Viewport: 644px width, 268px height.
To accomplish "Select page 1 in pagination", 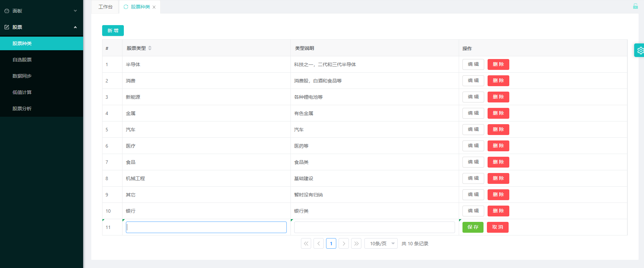I will (331, 244).
